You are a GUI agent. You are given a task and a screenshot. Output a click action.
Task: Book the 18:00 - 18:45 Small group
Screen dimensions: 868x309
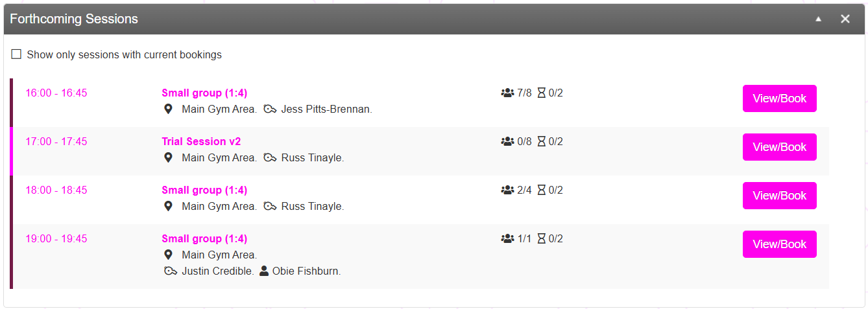779,196
